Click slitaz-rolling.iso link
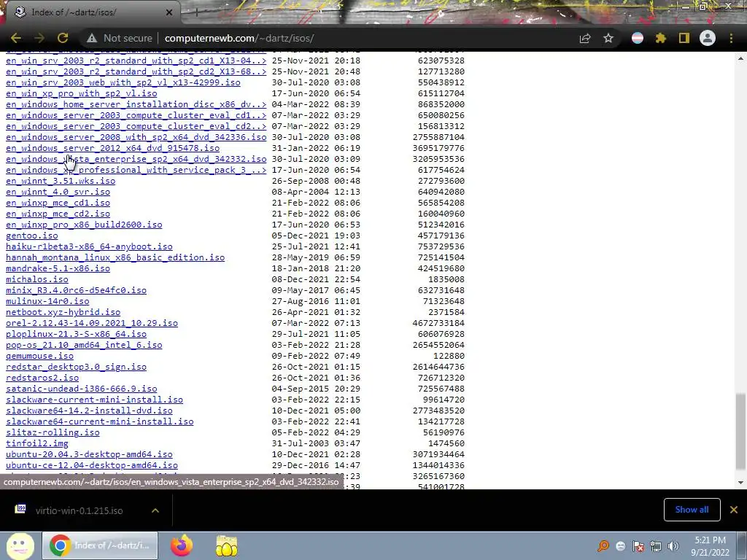The image size is (747, 560). [x=53, y=433]
